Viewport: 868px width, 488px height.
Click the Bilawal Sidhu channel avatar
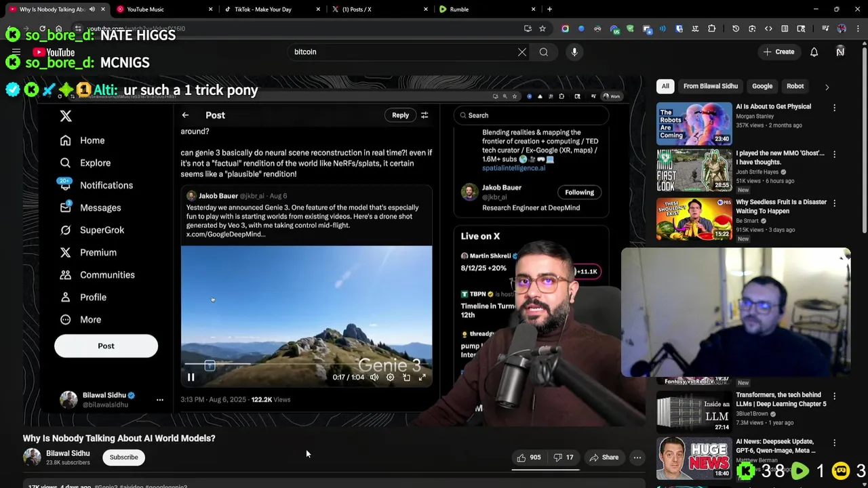[32, 457]
